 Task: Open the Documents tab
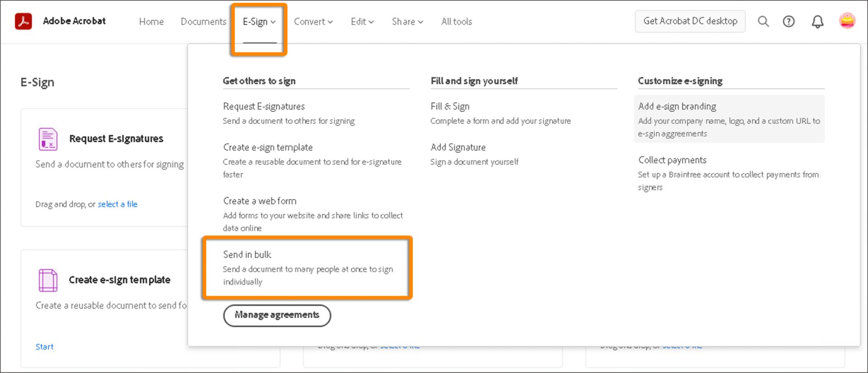pos(203,22)
